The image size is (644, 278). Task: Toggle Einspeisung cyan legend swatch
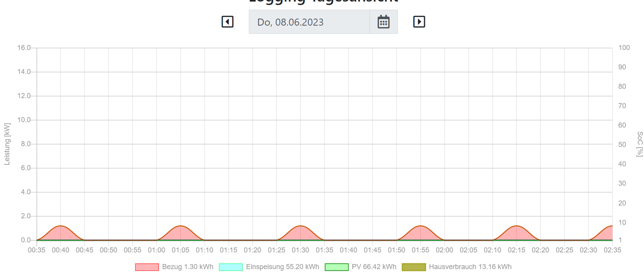coord(231,267)
